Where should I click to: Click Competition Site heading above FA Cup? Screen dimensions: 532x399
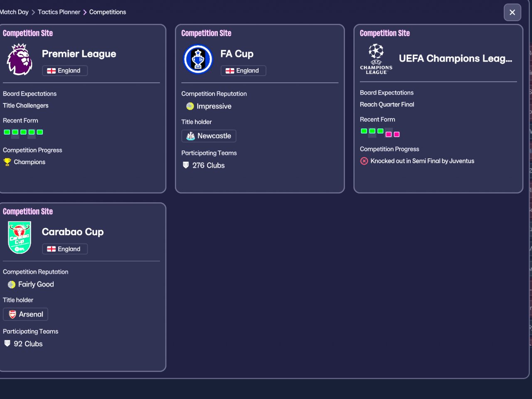coord(206,33)
